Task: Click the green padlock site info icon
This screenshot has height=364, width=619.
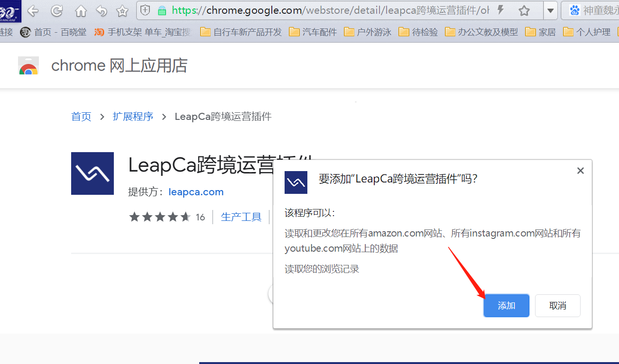Action: click(x=162, y=10)
